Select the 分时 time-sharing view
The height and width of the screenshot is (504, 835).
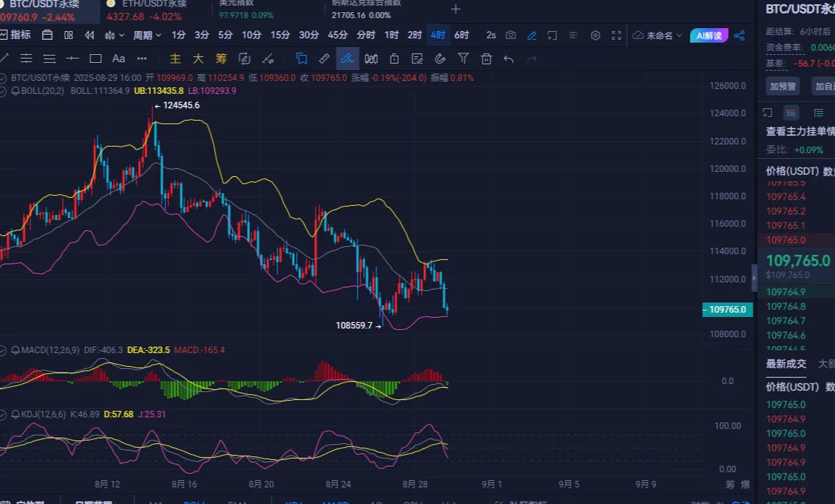point(365,35)
